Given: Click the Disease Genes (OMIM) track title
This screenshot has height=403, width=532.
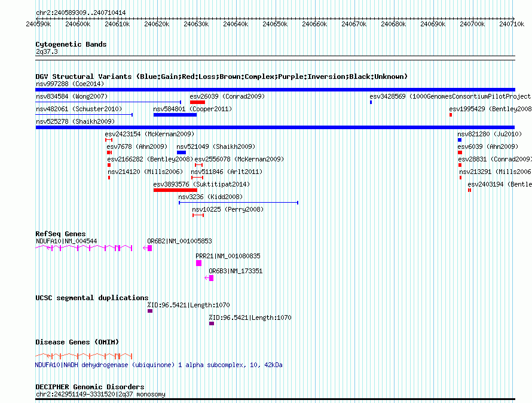Looking at the screenshot, I should [x=77, y=342].
